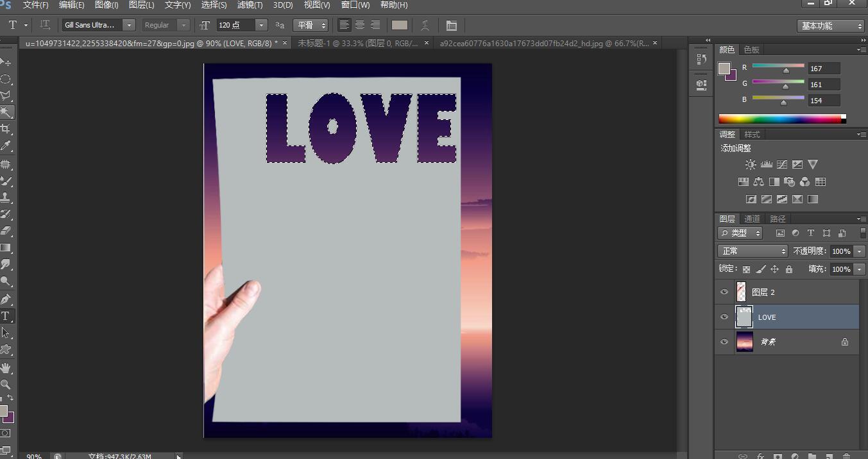
Task: Click the text color swatch in options bar
Action: tap(400, 25)
